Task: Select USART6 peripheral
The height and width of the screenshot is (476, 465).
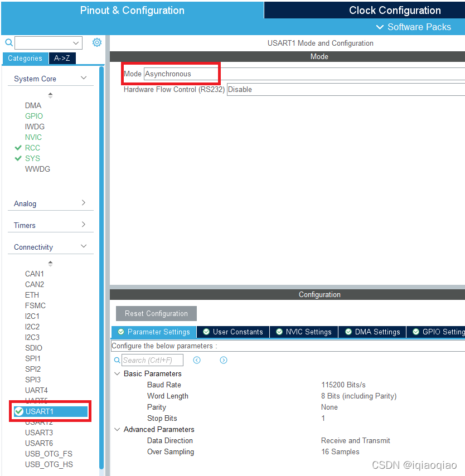Action: [x=39, y=443]
